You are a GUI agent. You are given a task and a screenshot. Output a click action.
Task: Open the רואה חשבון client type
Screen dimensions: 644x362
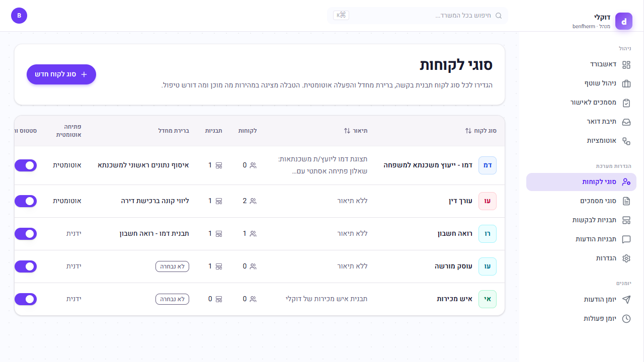coord(455,234)
